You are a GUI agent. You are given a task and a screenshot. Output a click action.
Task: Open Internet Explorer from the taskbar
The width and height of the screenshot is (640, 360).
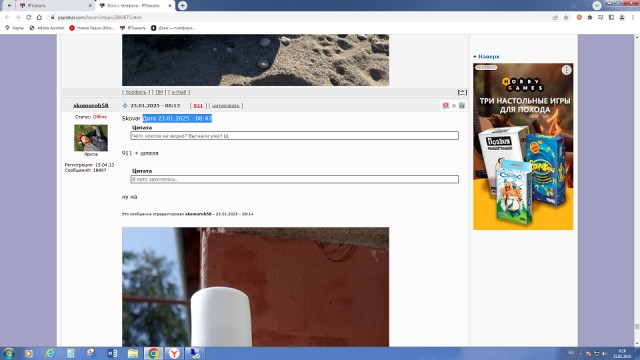(x=50, y=353)
